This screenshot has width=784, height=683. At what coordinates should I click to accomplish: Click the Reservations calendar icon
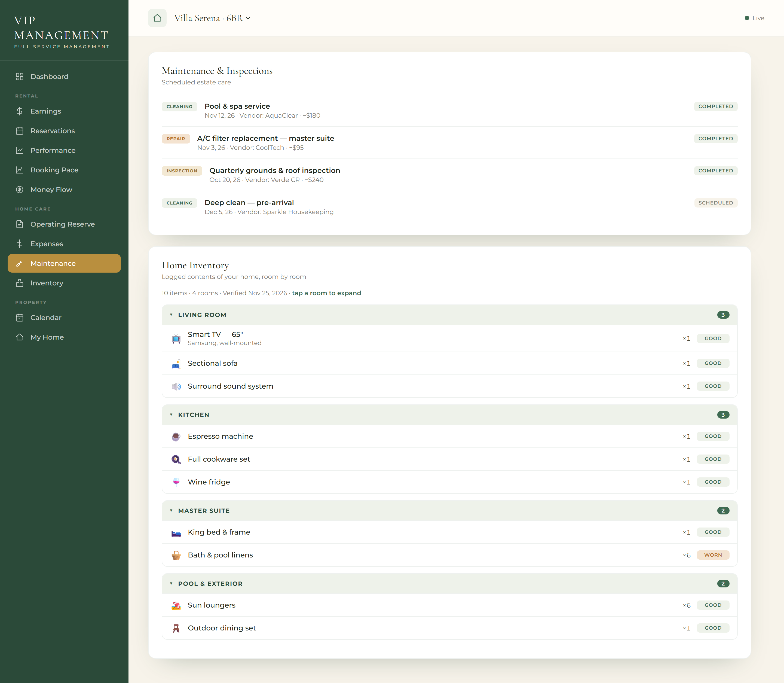20,131
